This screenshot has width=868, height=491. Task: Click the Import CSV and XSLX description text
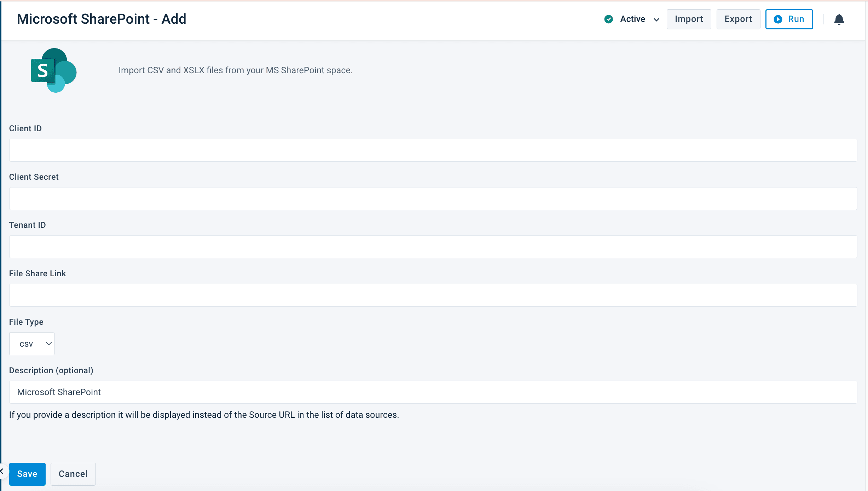point(235,70)
